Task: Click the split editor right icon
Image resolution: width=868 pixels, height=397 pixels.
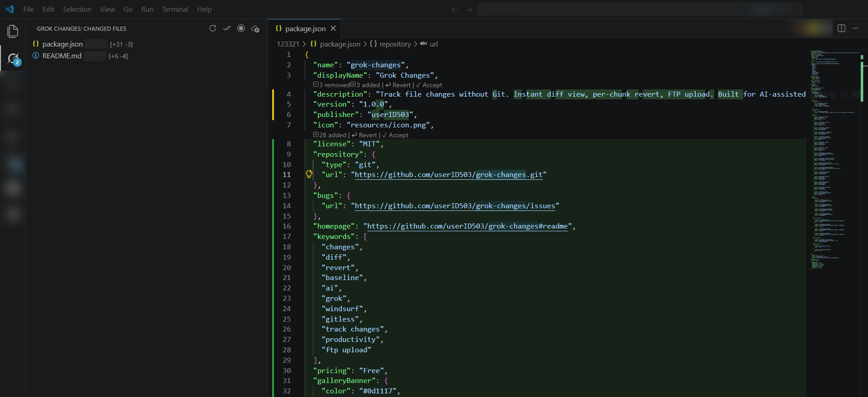Action: coord(841,28)
